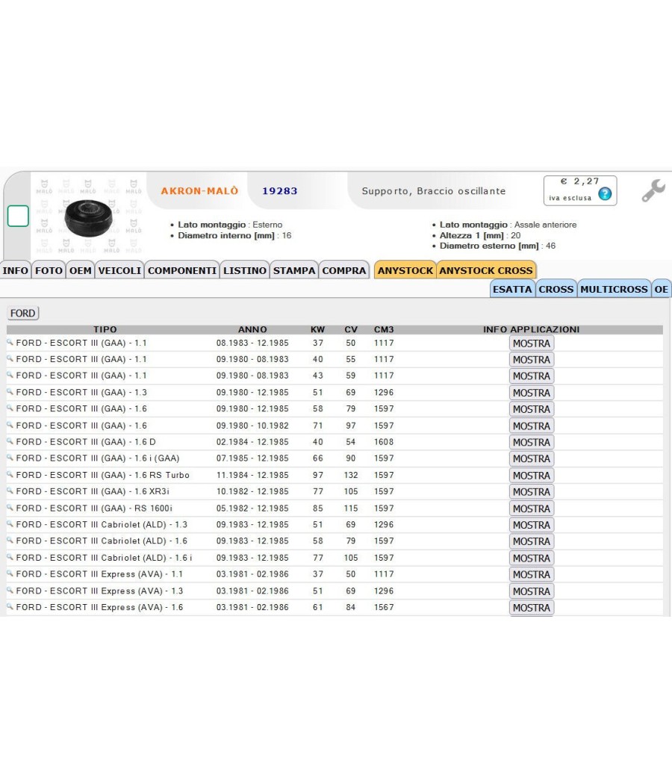672x784 pixels.
Task: Click magnifier icon for Escort 1.6 XR3i
Action: [10, 491]
